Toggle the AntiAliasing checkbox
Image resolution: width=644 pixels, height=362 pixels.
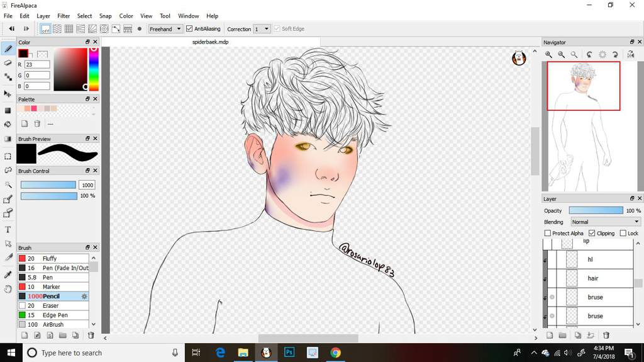(x=189, y=29)
